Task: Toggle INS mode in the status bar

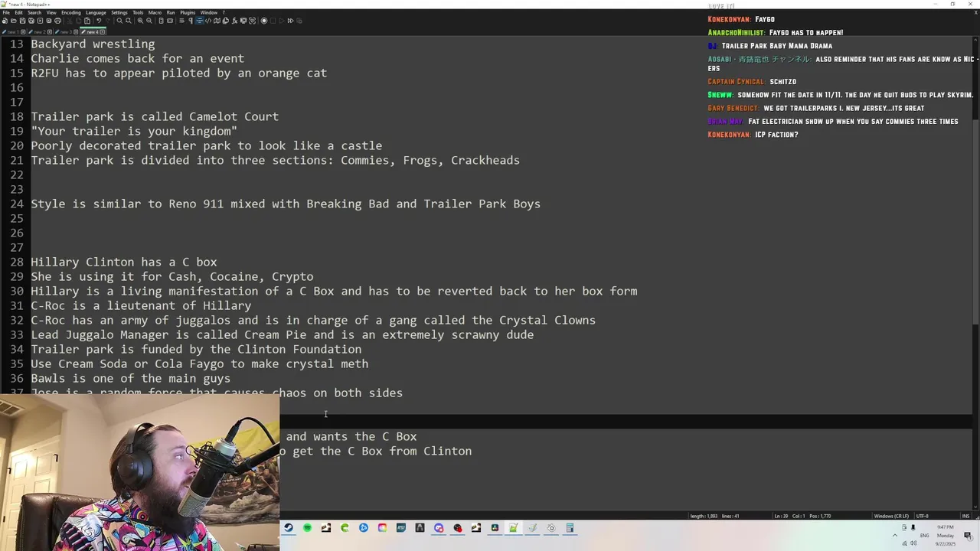Action: pos(965,516)
